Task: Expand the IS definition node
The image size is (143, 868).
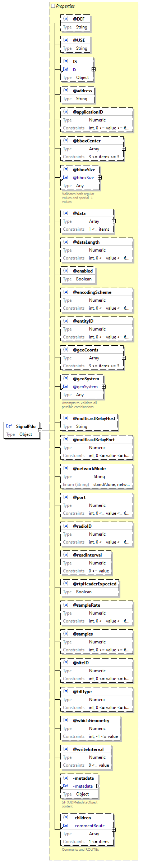Action: pos(93,69)
